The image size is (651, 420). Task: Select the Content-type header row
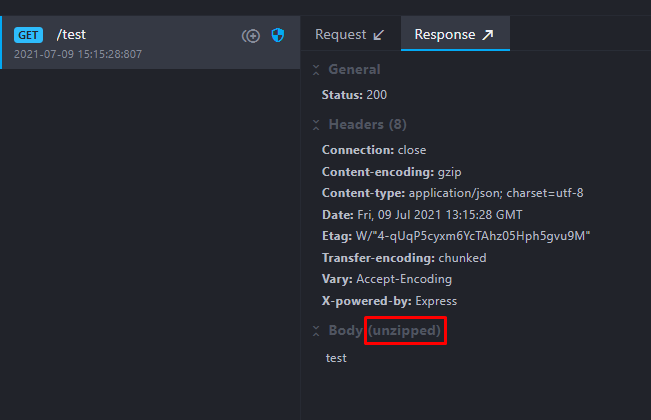pos(452,193)
